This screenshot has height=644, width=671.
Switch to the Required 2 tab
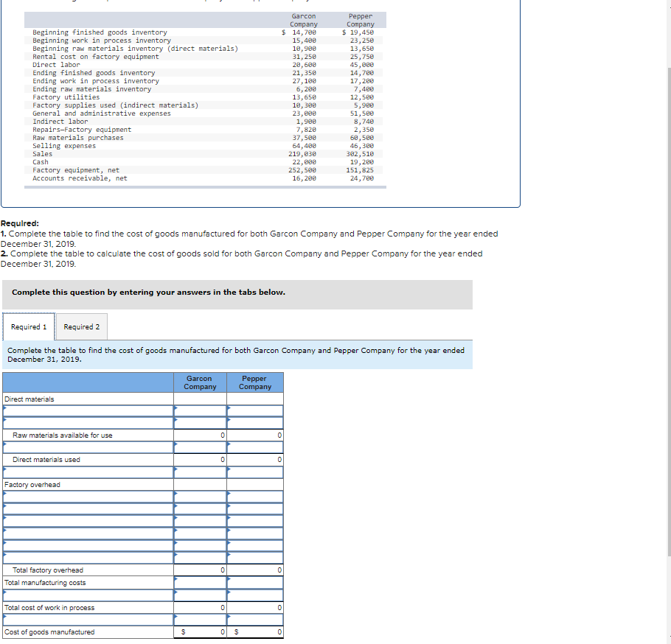pyautogui.click(x=81, y=326)
